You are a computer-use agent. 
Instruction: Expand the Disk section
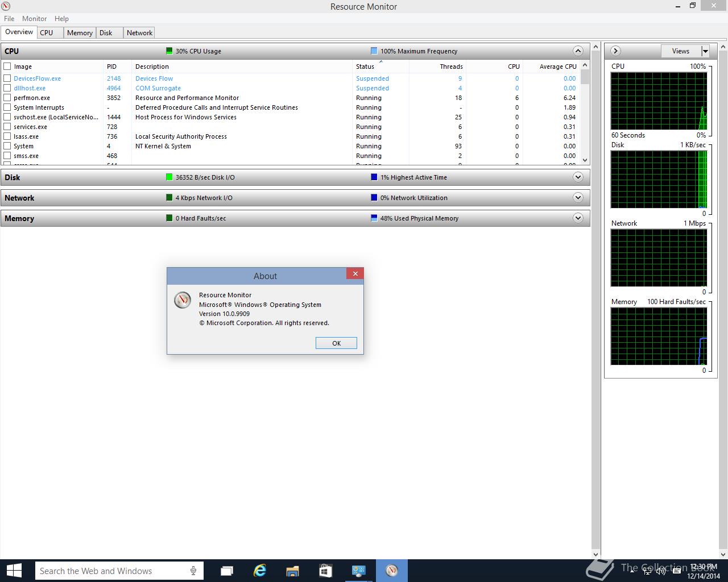[x=578, y=177]
